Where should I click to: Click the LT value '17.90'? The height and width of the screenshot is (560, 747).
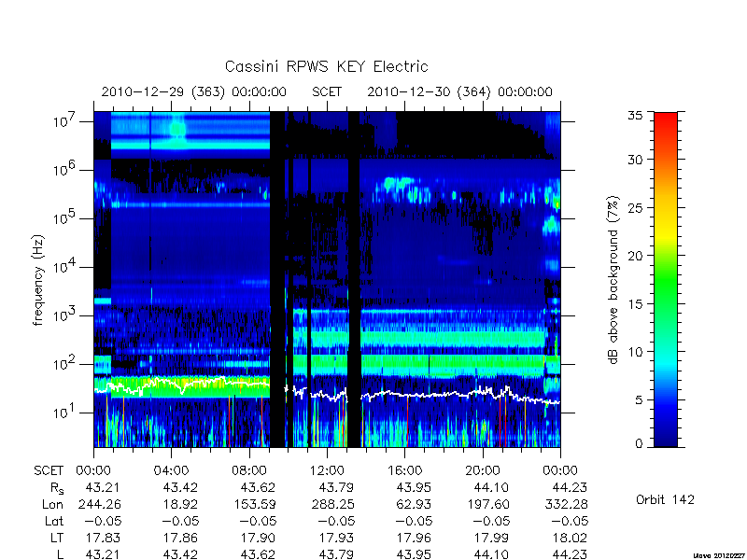(258, 538)
